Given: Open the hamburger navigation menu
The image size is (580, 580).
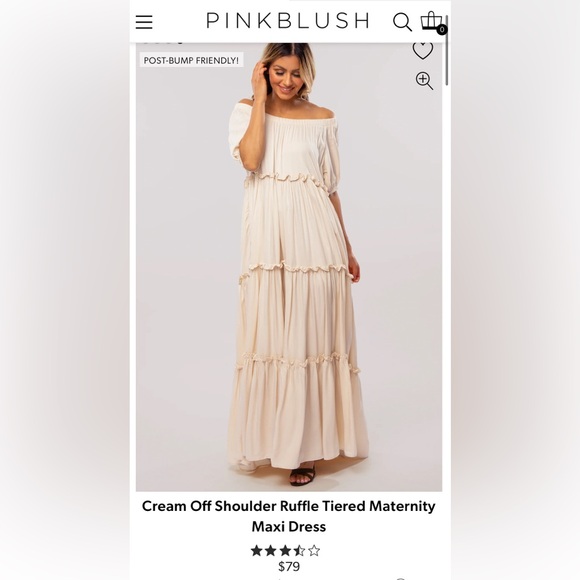Looking at the screenshot, I should pyautogui.click(x=144, y=22).
